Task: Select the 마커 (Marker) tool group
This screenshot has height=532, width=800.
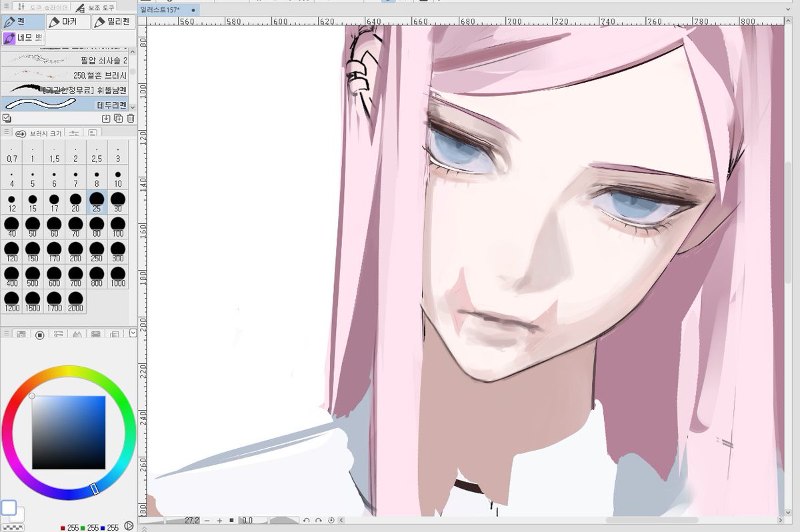Action: (68, 22)
